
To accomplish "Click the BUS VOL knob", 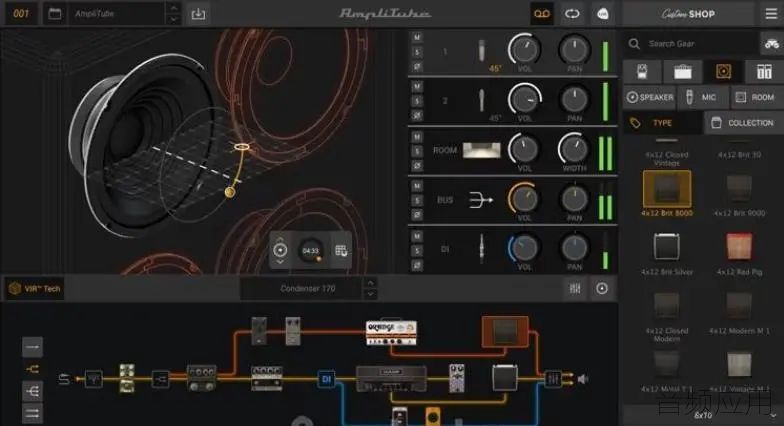I will (524, 198).
